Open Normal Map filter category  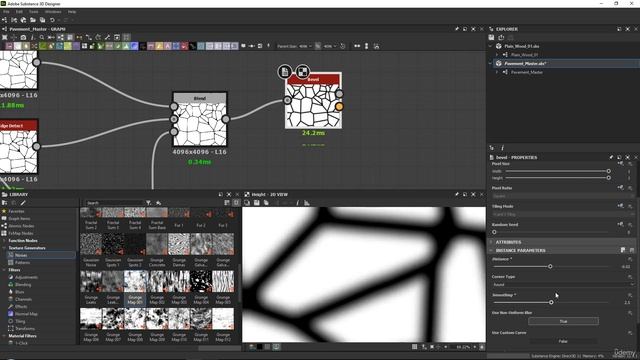26,314
